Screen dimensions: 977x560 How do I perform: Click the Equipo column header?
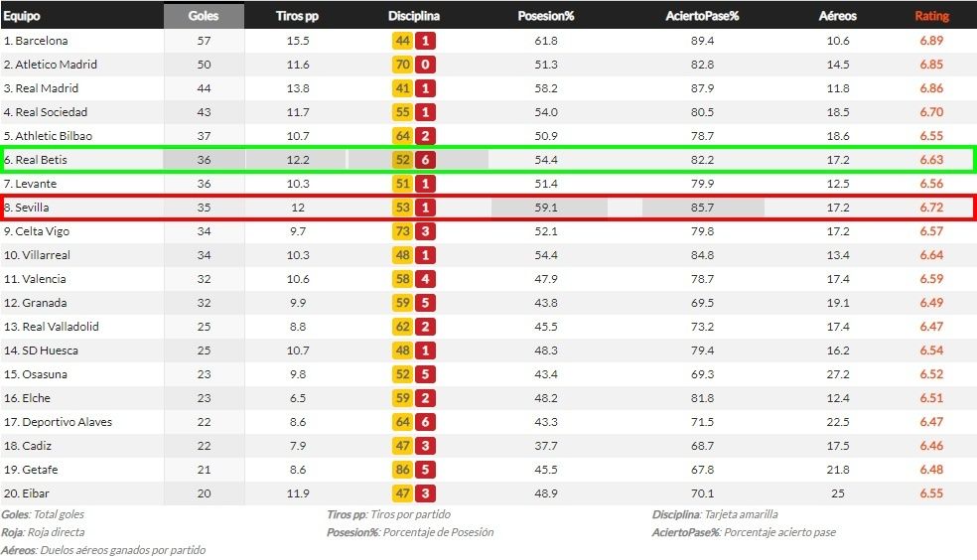click(21, 16)
